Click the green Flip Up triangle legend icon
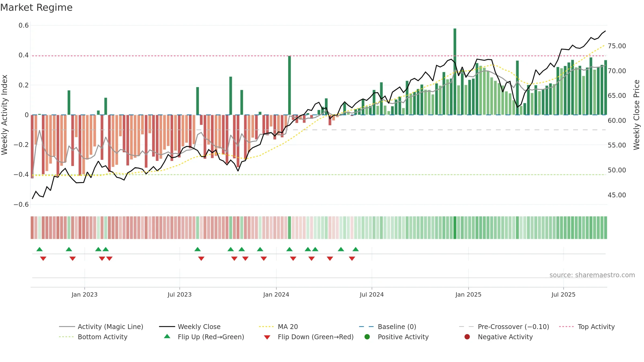Image resolution: width=644 pixels, height=362 pixels. (167, 336)
